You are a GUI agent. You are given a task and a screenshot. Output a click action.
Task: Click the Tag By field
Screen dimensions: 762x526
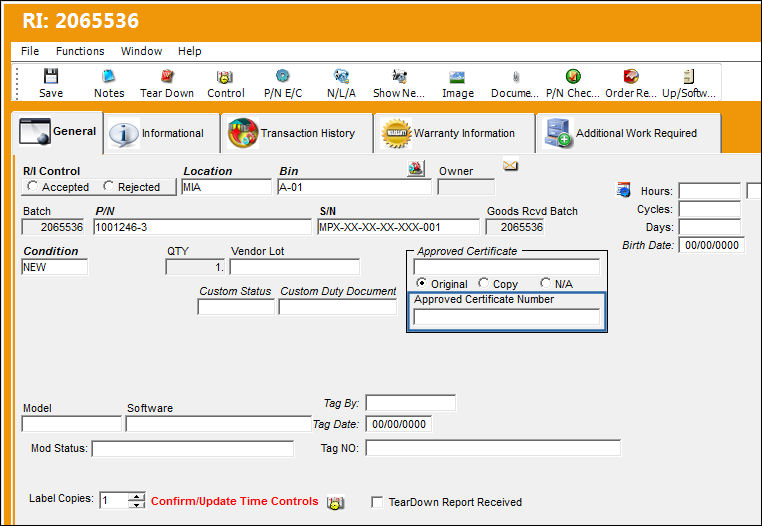click(411, 403)
